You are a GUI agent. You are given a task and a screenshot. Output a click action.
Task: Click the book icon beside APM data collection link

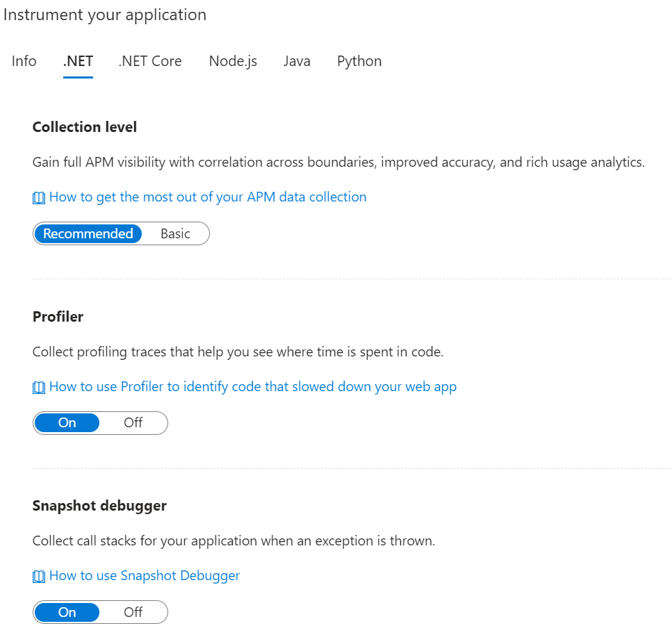[x=38, y=197]
